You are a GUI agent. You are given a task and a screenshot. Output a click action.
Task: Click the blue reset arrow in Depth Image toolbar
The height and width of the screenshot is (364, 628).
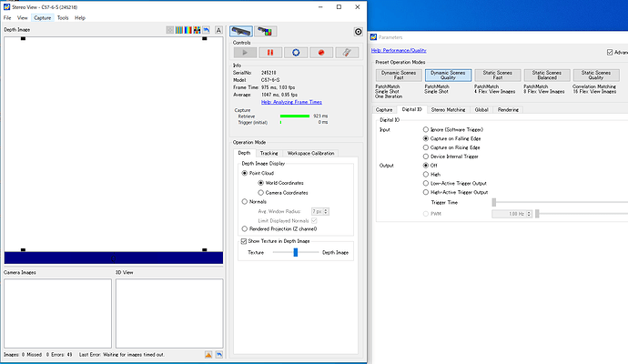pyautogui.click(x=207, y=30)
